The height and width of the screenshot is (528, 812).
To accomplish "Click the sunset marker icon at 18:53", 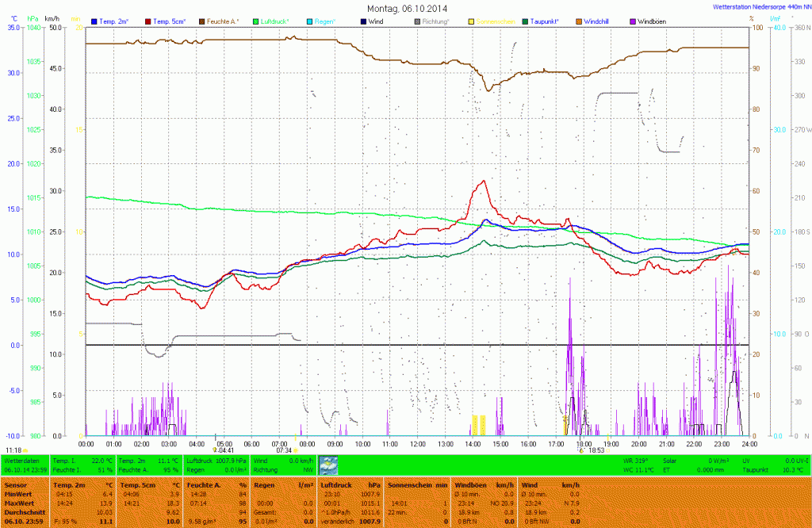I will pyautogui.click(x=581, y=450).
